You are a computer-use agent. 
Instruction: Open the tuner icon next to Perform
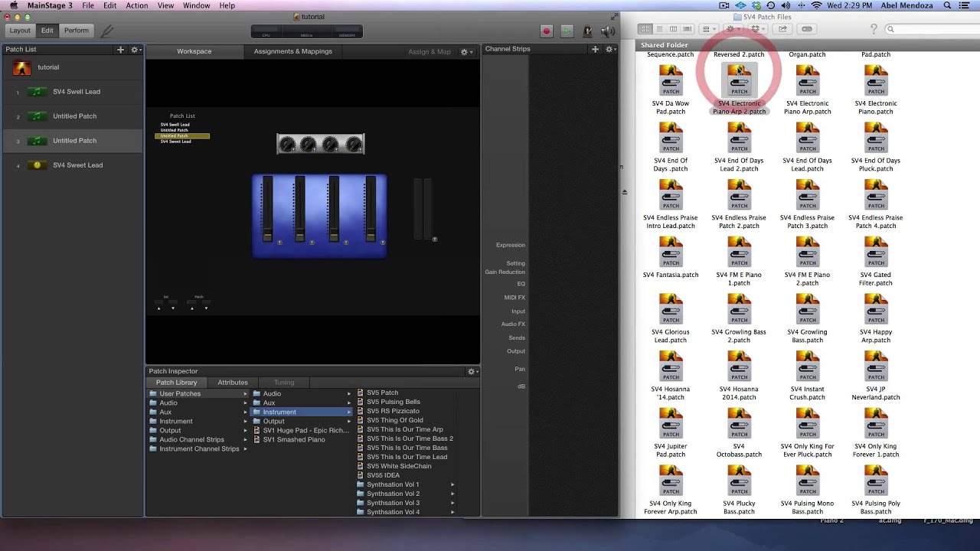pyautogui.click(x=106, y=31)
